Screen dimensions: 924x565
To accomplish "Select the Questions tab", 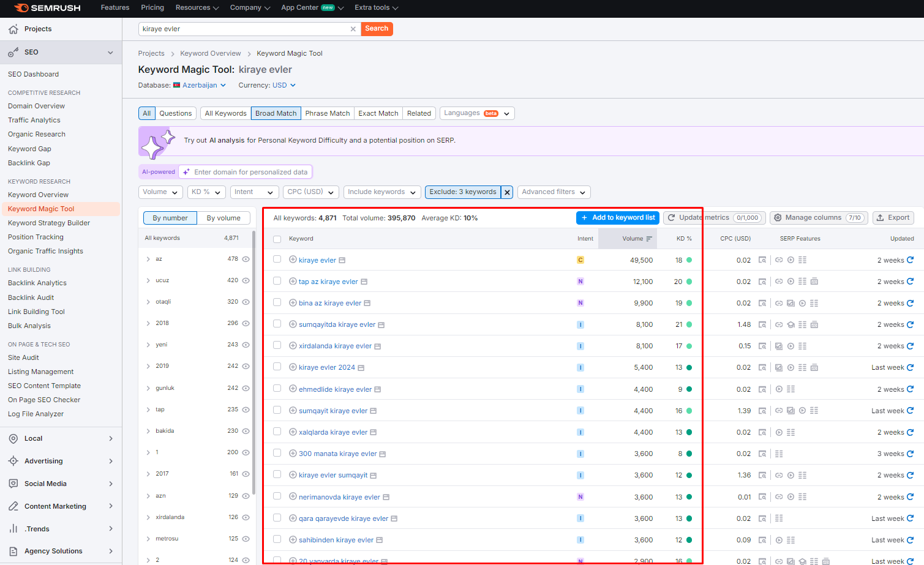I will (x=176, y=113).
